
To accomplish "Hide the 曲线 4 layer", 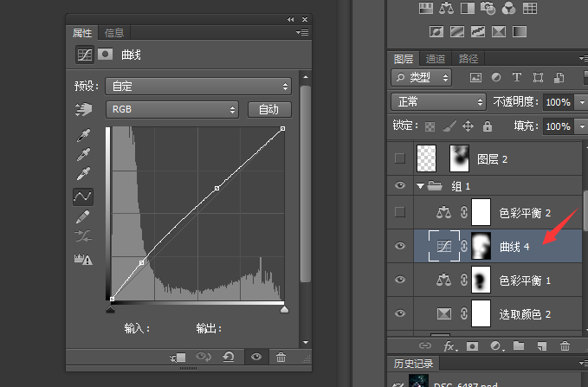I will click(x=400, y=246).
